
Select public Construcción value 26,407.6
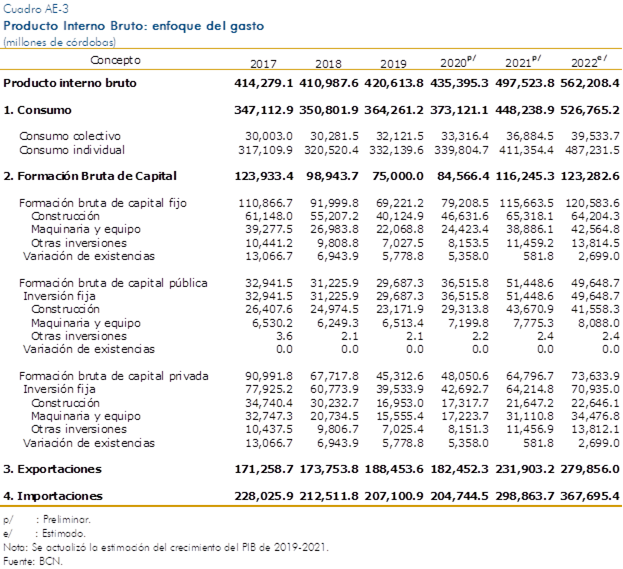(x=269, y=309)
